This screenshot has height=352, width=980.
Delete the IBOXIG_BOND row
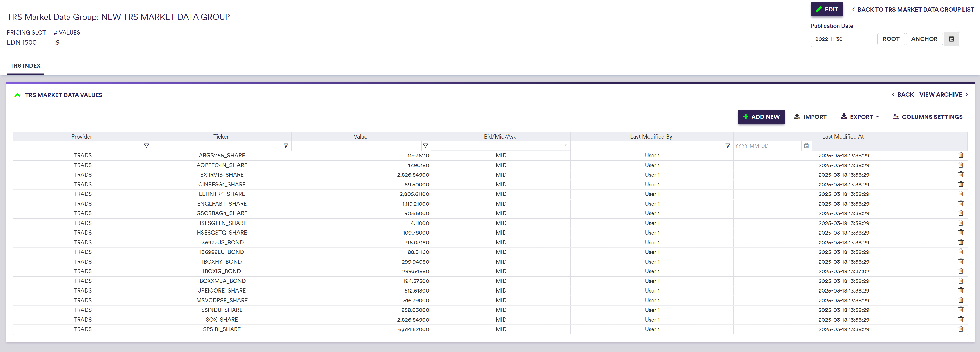click(x=961, y=271)
